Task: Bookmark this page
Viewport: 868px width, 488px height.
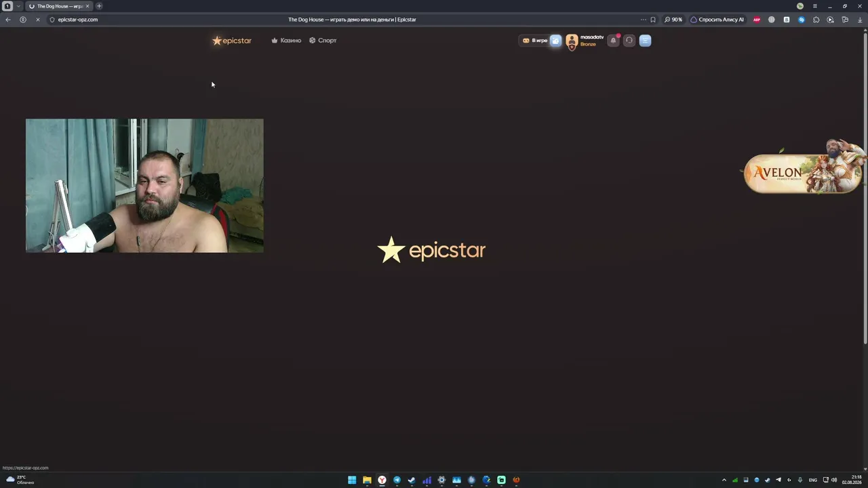Action: (x=653, y=20)
